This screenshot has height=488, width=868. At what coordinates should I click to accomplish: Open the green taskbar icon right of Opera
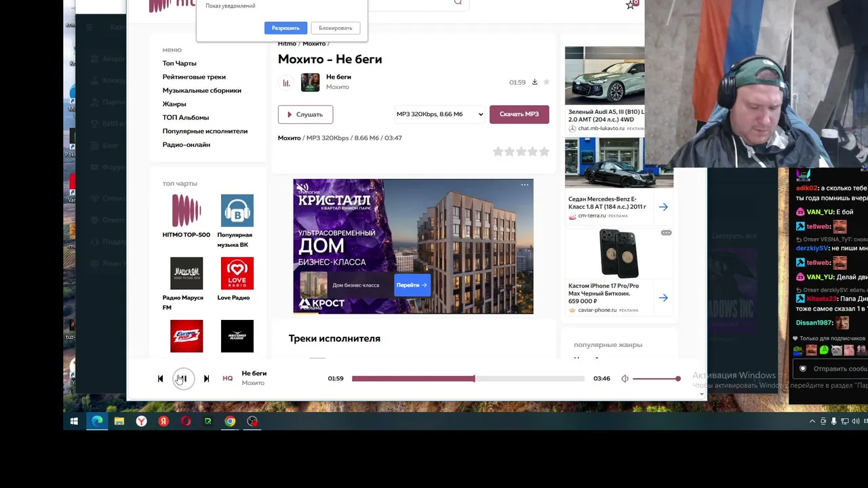click(x=208, y=422)
